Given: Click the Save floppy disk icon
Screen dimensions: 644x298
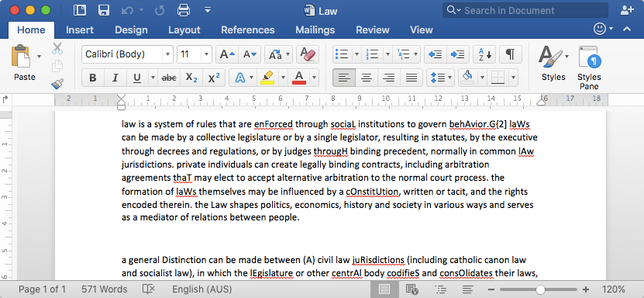Looking at the screenshot, I should point(104,10).
